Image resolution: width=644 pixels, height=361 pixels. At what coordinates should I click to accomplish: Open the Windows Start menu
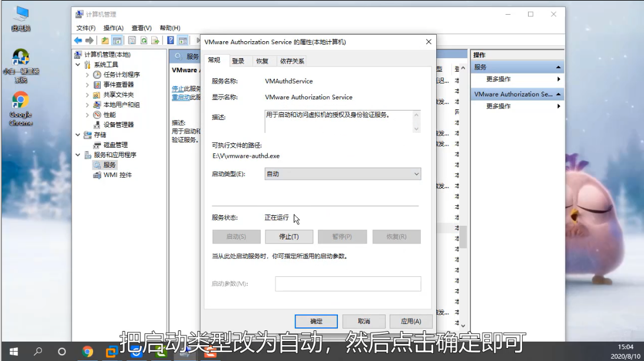(14, 352)
